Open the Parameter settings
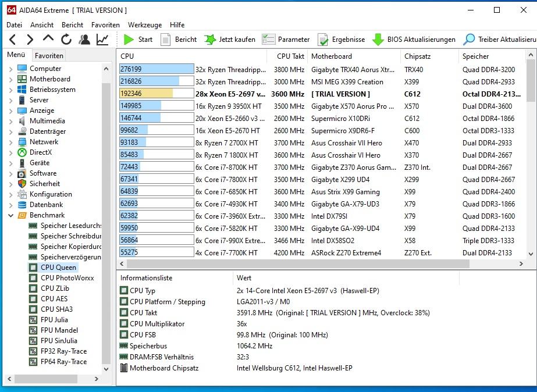The height and width of the screenshot is (392, 537). click(x=286, y=40)
